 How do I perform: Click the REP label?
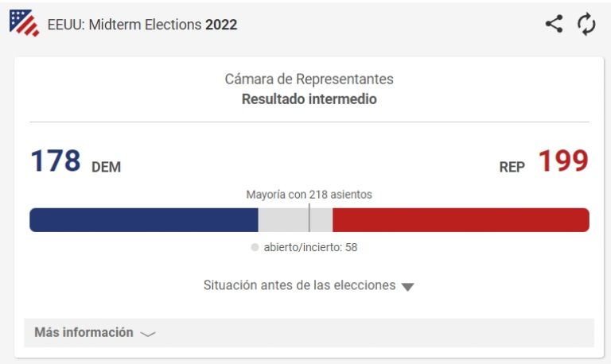[x=512, y=167]
